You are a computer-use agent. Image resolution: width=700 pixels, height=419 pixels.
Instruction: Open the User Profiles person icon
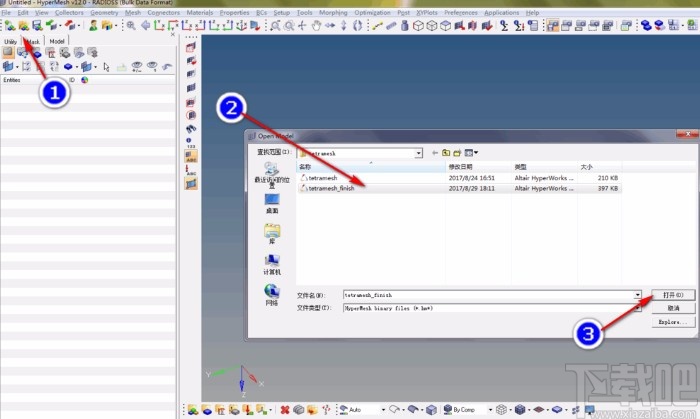[93, 25]
